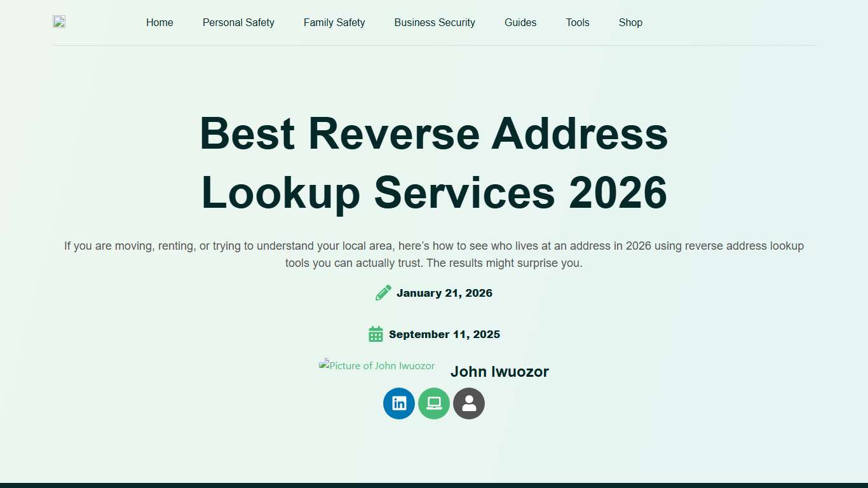Click the September 11, 2025 date text
The width and height of the screenshot is (868, 488).
click(445, 334)
